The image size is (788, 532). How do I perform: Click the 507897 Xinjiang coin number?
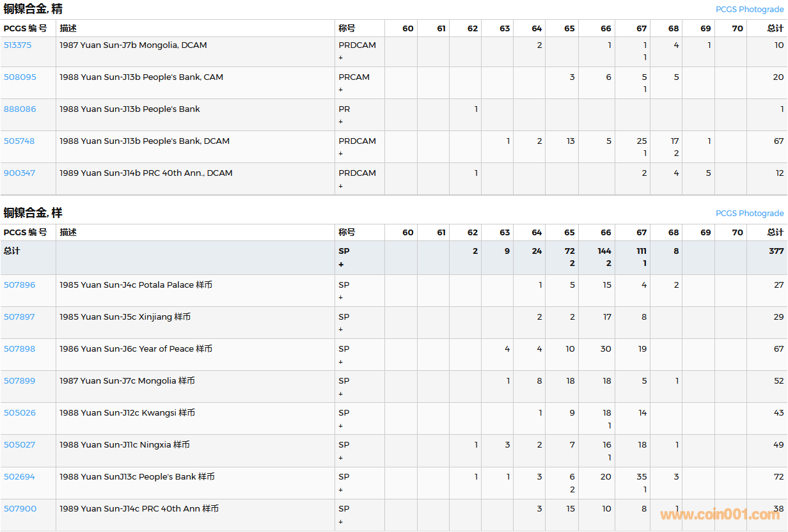[20, 317]
